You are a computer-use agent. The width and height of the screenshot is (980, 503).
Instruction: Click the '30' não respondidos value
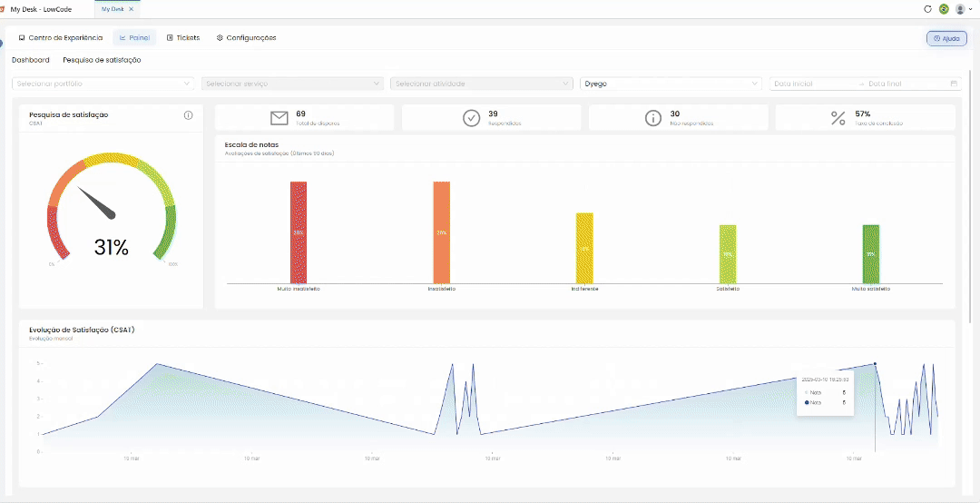coord(675,113)
